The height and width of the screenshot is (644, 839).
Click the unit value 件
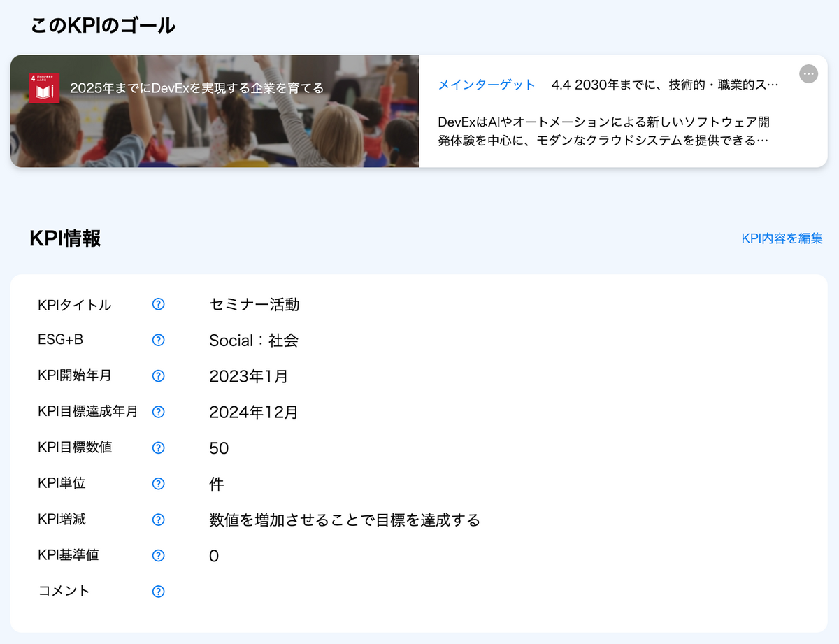[x=217, y=484]
